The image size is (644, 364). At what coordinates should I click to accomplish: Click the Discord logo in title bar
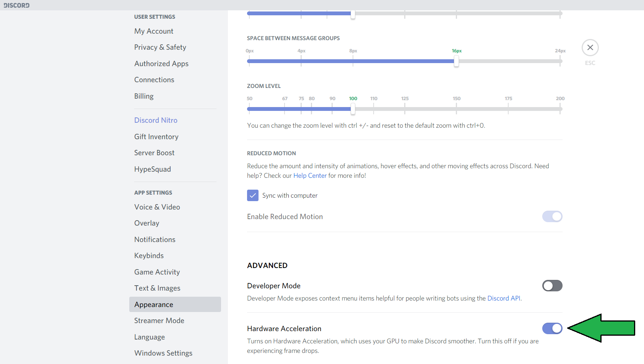[16, 5]
